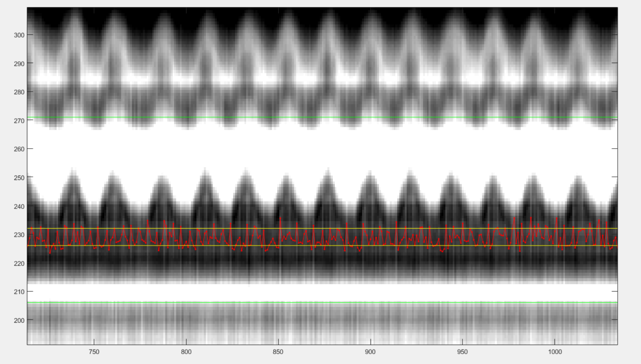641x364 pixels.
Task: Select the green horizontal line near 206
Action: (322, 303)
